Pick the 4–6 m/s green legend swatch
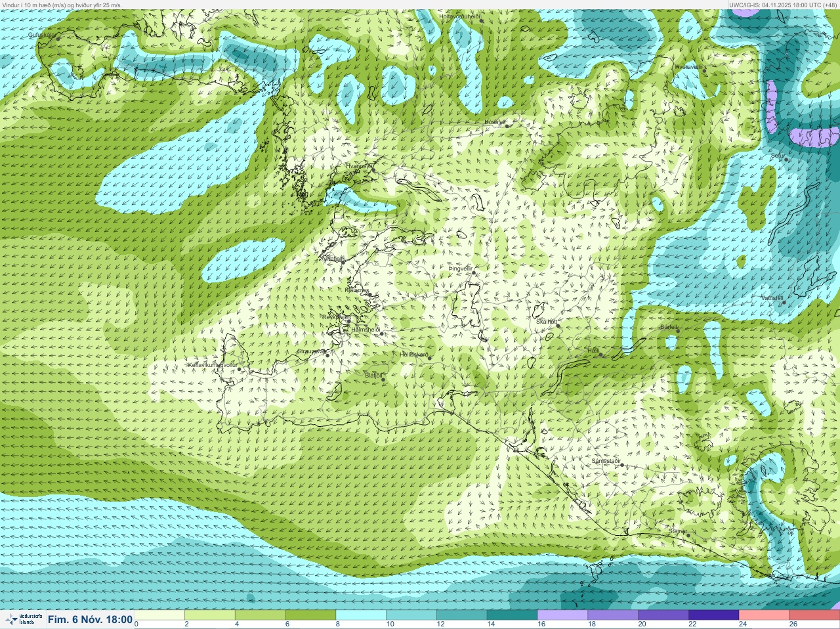The width and height of the screenshot is (840, 629). 260,615
